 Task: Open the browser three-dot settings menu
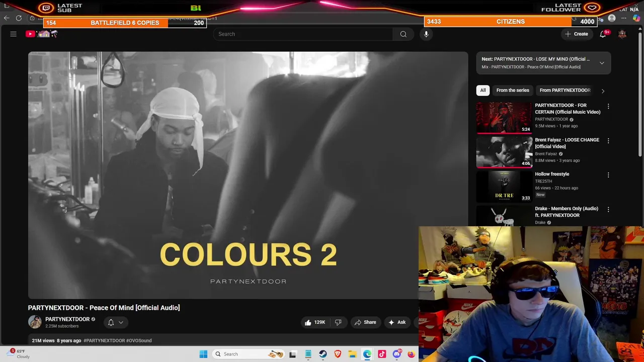click(x=624, y=18)
